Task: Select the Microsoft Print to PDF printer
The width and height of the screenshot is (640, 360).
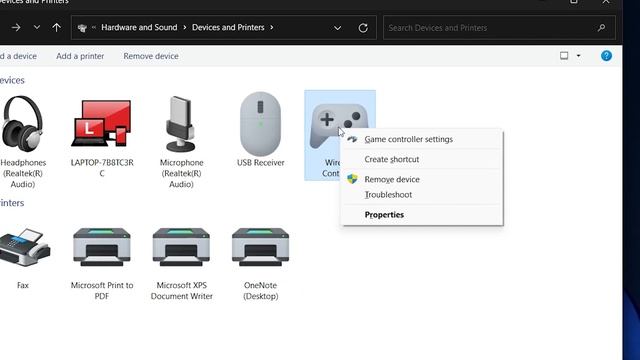Action: [x=102, y=247]
